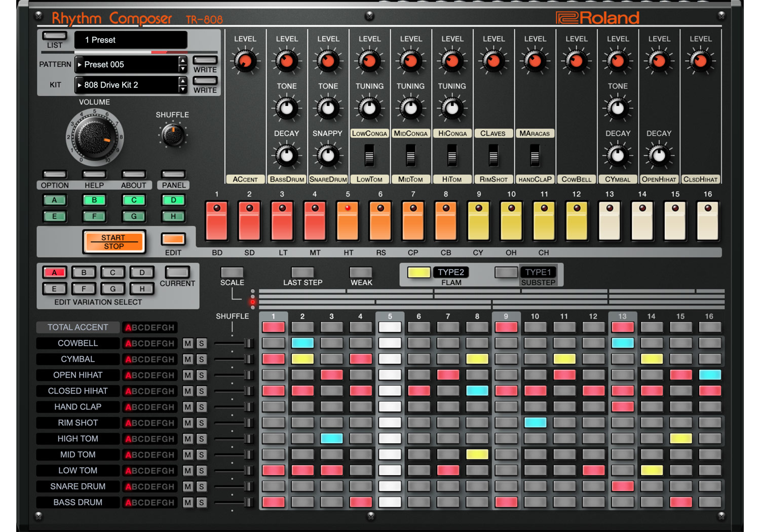Click WRITE button next to PATTERN
Viewport: 760px width, 532px height.
(x=205, y=60)
